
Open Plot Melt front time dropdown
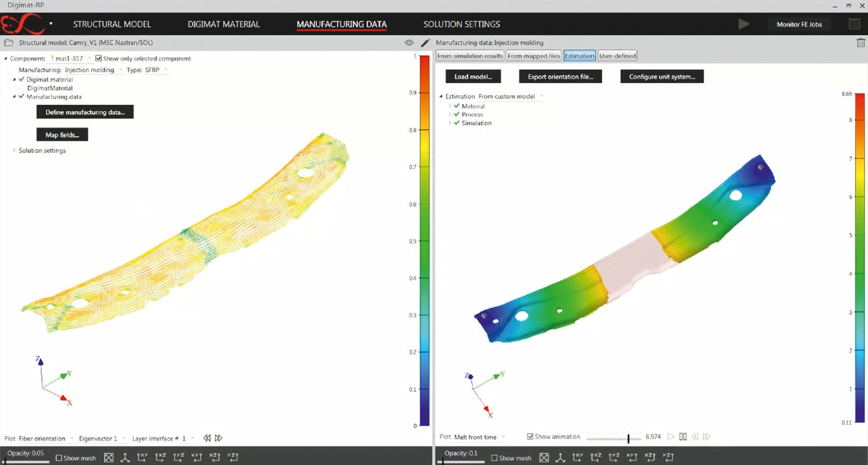[480, 437]
